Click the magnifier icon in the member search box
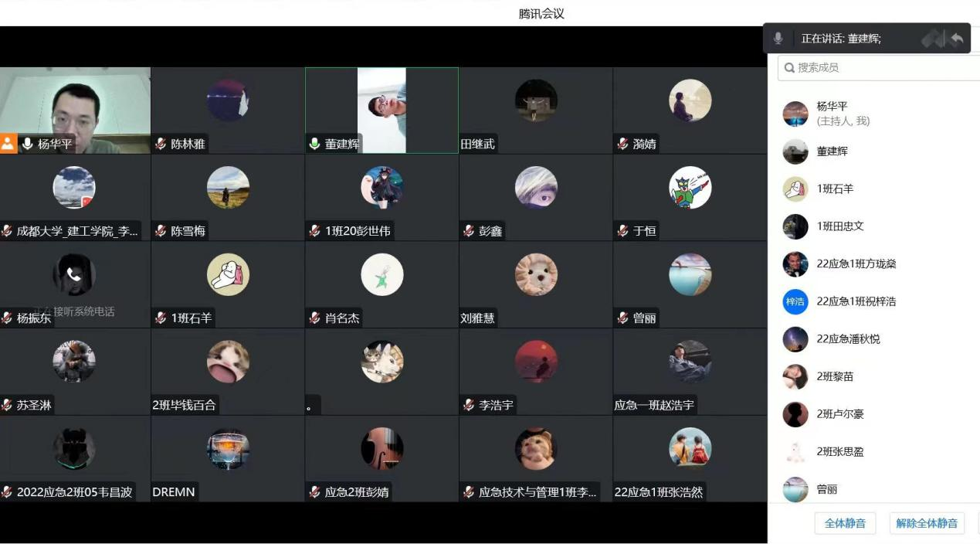This screenshot has width=980, height=544. coord(789,68)
